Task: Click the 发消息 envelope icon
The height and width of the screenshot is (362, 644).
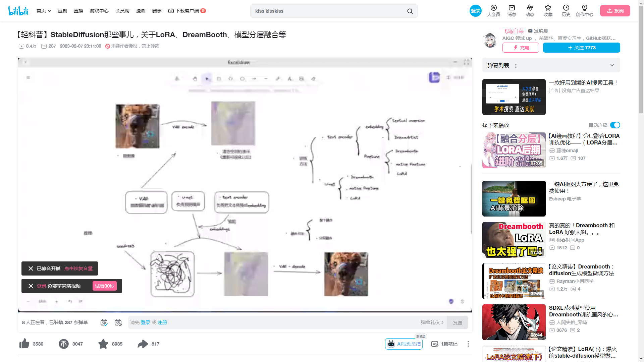Action: click(530, 31)
